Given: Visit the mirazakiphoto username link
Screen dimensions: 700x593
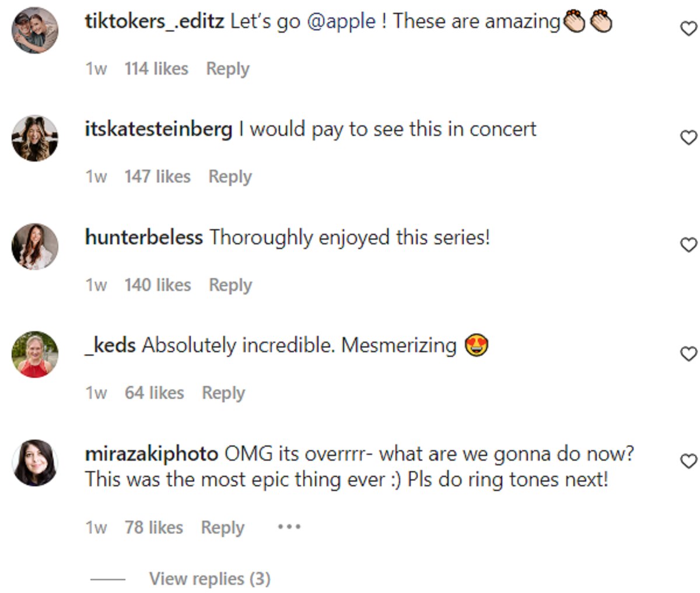Looking at the screenshot, I should tap(152, 454).
